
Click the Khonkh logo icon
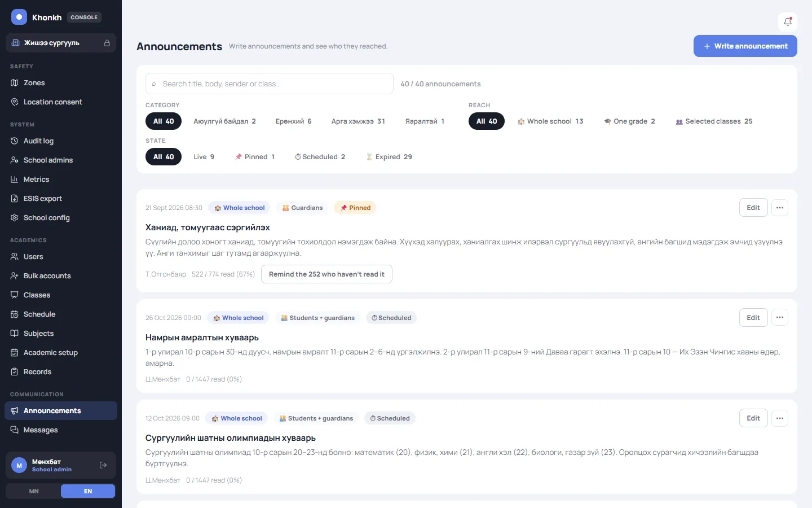pyautogui.click(x=19, y=17)
